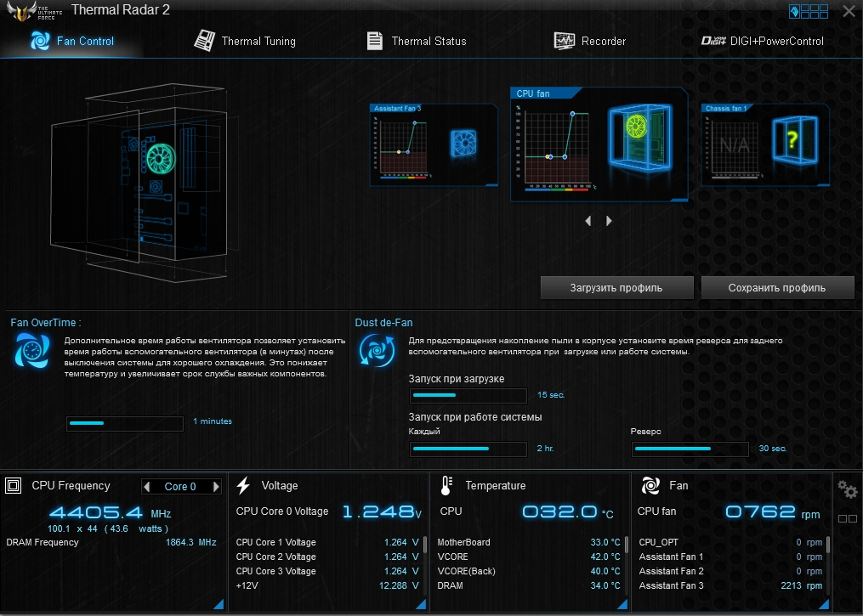Expand the Temperature panel corner triangle
Image resolution: width=863 pixels, height=616 pixels.
[x=622, y=604]
